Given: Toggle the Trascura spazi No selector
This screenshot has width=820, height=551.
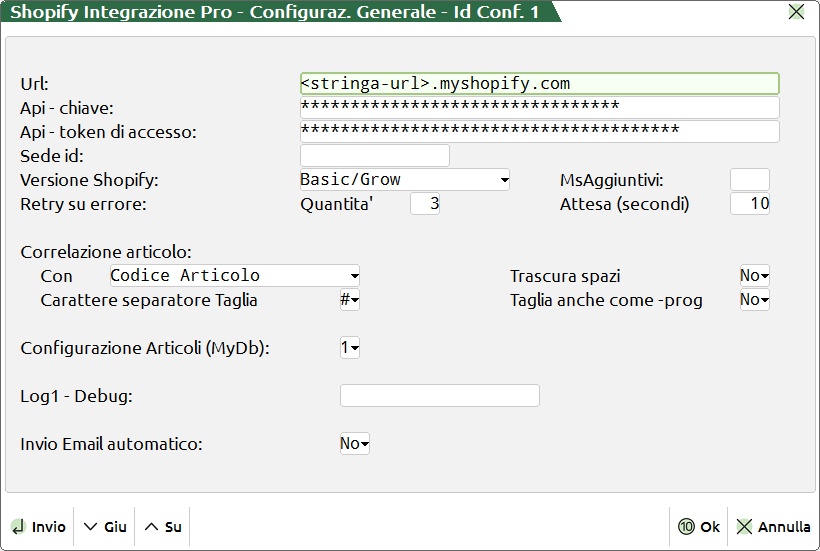Looking at the screenshot, I should 754,276.
